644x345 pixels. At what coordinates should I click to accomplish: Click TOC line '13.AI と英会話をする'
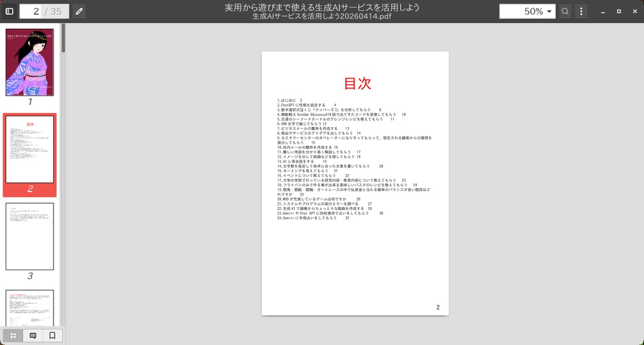302,162
